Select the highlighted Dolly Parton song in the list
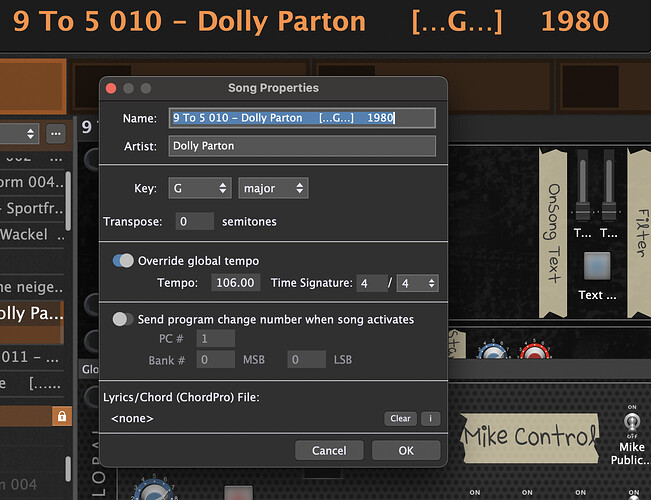 pyautogui.click(x=32, y=313)
